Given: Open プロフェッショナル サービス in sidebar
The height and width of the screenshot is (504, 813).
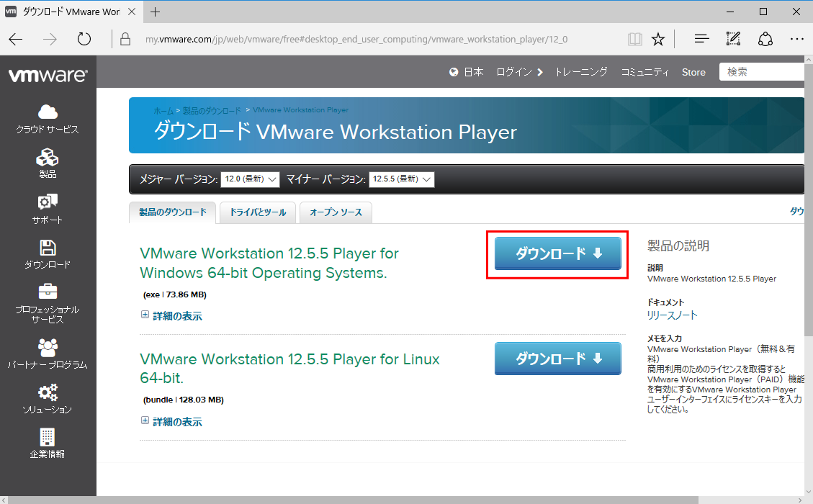Looking at the screenshot, I should pyautogui.click(x=48, y=304).
